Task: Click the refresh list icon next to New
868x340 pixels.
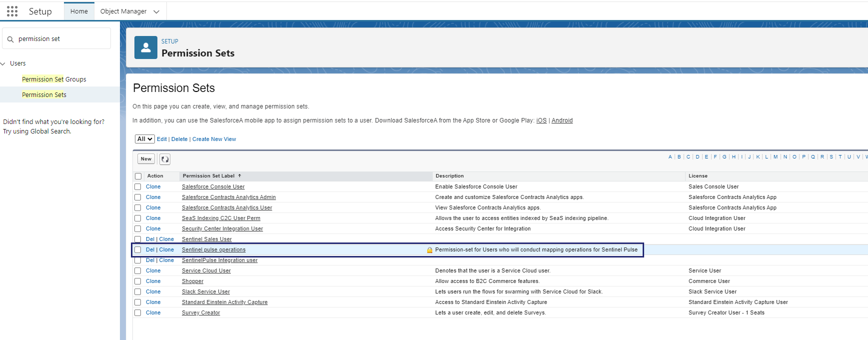Action: click(x=165, y=159)
